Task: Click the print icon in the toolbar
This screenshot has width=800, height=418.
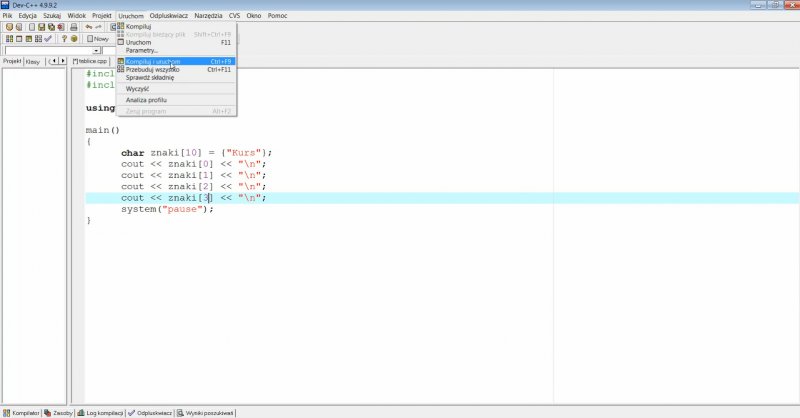Action: [73, 27]
